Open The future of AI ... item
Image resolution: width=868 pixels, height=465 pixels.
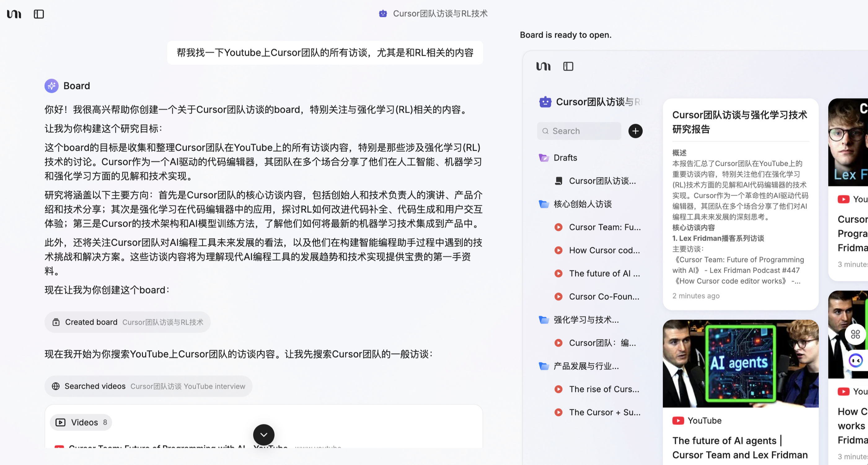(597, 274)
